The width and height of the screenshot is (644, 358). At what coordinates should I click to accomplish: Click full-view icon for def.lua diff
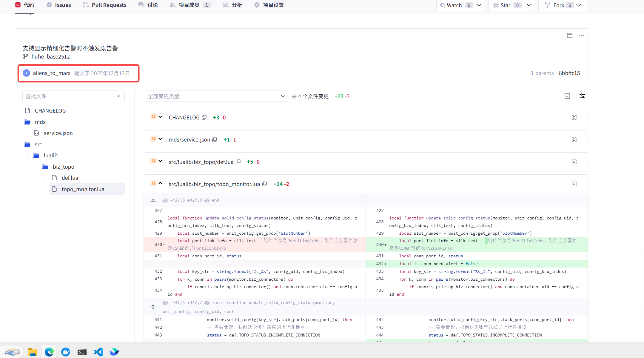(574, 162)
